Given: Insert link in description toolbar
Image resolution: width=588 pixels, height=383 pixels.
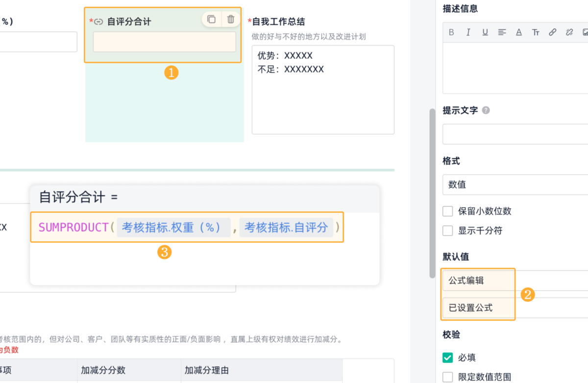Looking at the screenshot, I should tap(552, 32).
